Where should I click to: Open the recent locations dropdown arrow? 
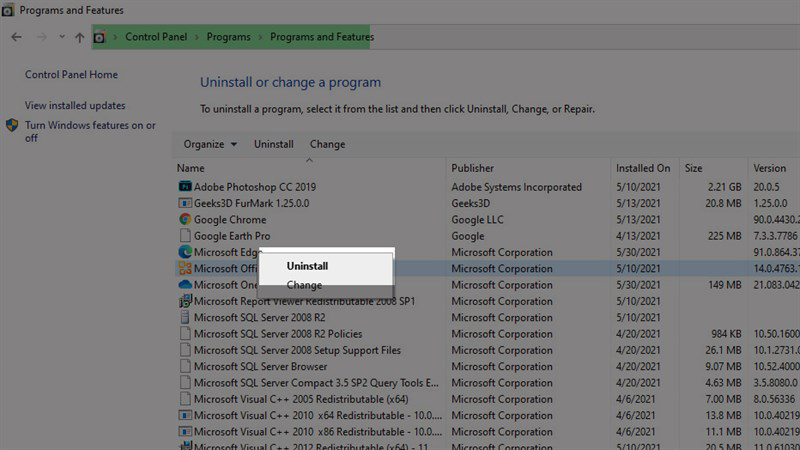click(x=61, y=38)
